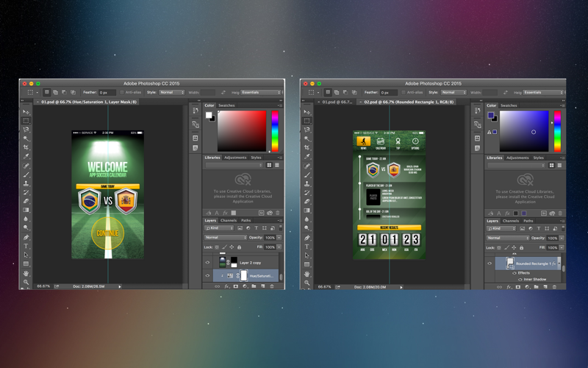The height and width of the screenshot is (368, 588).
Task: Select the Rectangular Marquee tool in the right window
Action: tap(307, 121)
